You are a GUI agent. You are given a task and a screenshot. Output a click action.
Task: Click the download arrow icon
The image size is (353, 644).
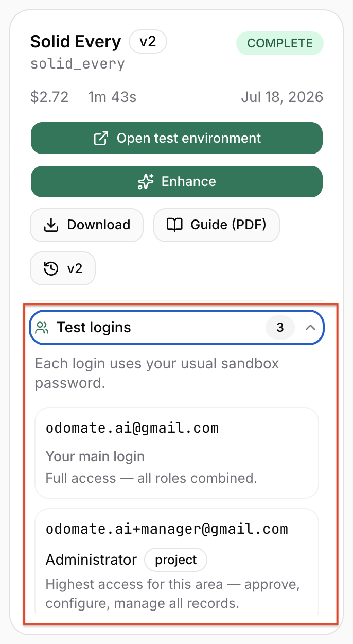pos(50,225)
